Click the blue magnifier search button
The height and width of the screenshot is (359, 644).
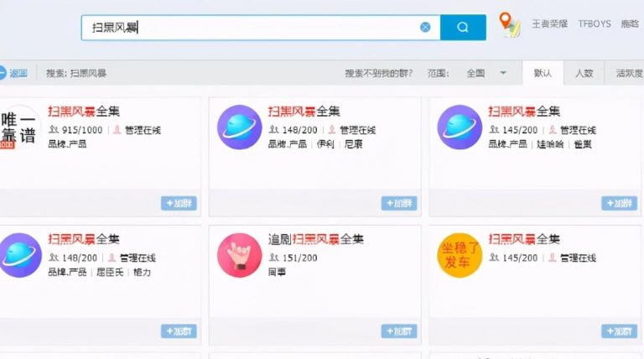point(463,27)
